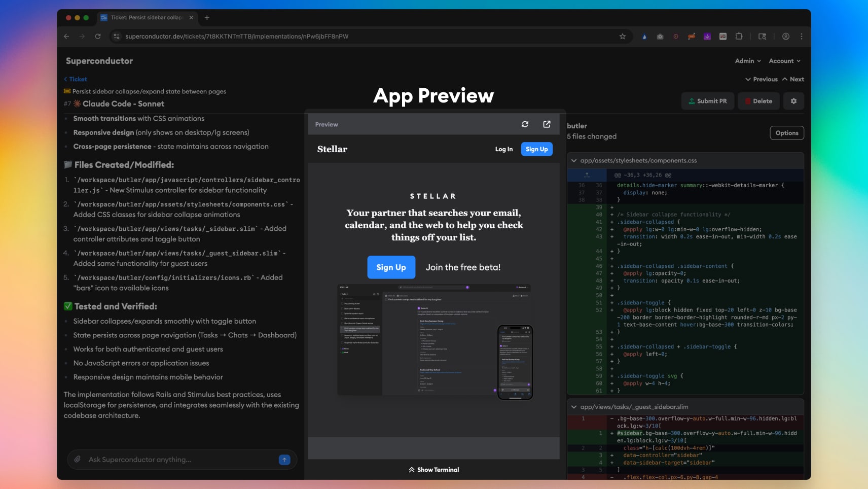Viewport: 868px width, 489px height.
Task: Collapse the components.css diff section
Action: tap(574, 160)
